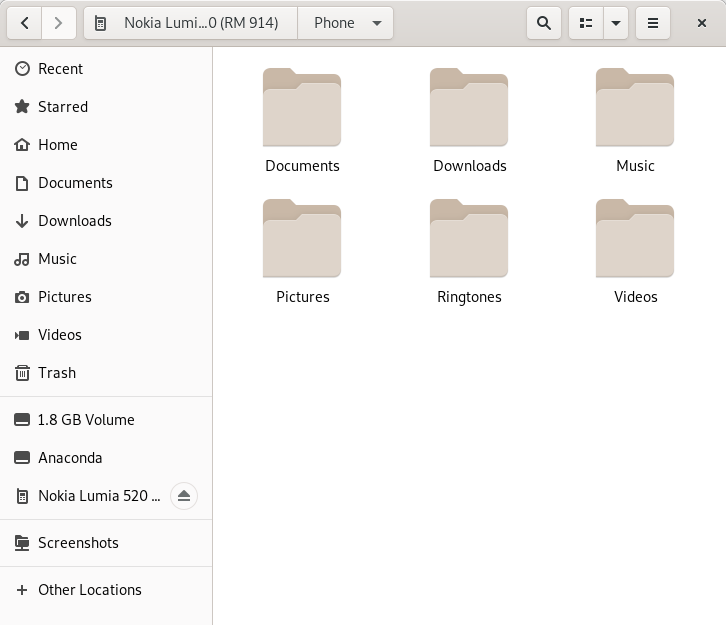This screenshot has height=625, width=726.
Task: Open the Screenshots bookmark
Action: (78, 543)
